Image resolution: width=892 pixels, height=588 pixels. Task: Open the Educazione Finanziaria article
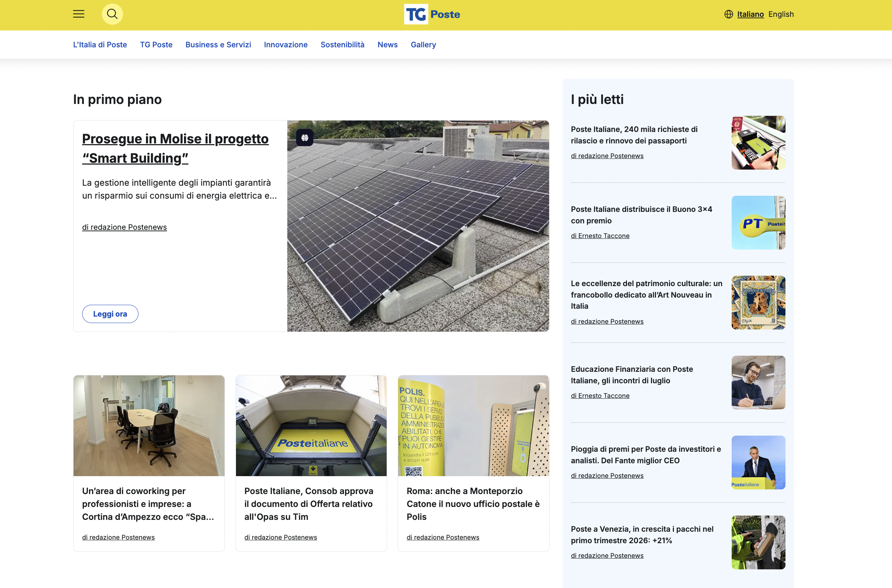[x=632, y=375]
